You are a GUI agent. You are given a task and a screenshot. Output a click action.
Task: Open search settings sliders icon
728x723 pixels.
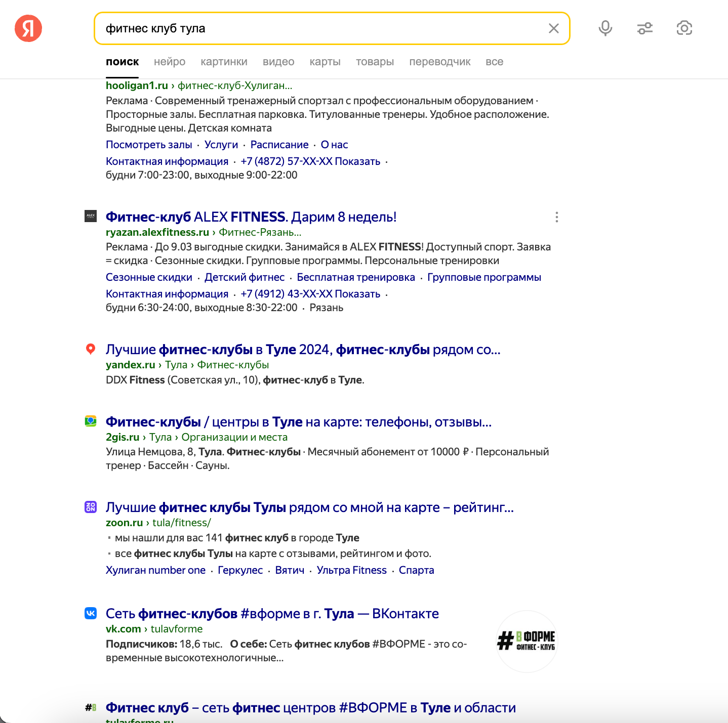point(645,28)
